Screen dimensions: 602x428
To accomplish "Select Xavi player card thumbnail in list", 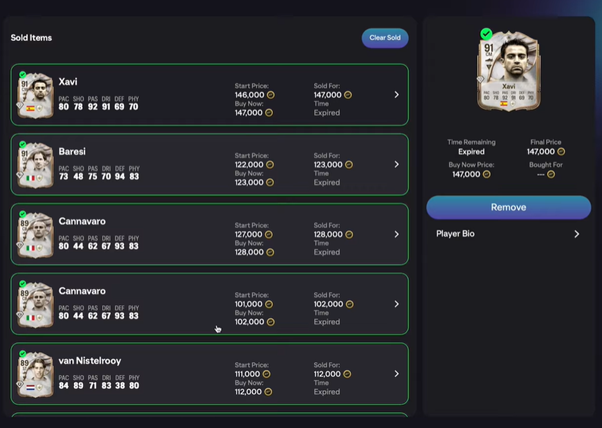I will (35, 95).
